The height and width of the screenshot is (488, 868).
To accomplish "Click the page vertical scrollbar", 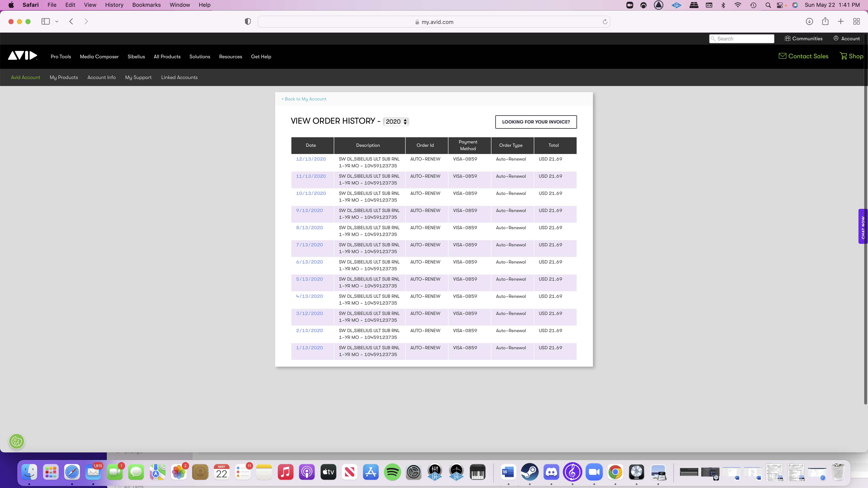I will (865, 219).
